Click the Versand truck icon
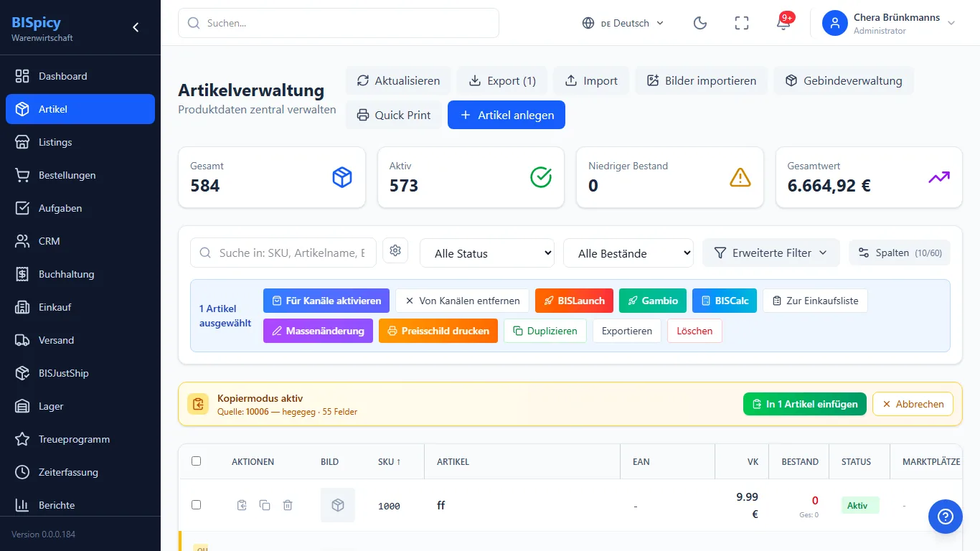This screenshot has height=551, width=980. [x=22, y=340]
